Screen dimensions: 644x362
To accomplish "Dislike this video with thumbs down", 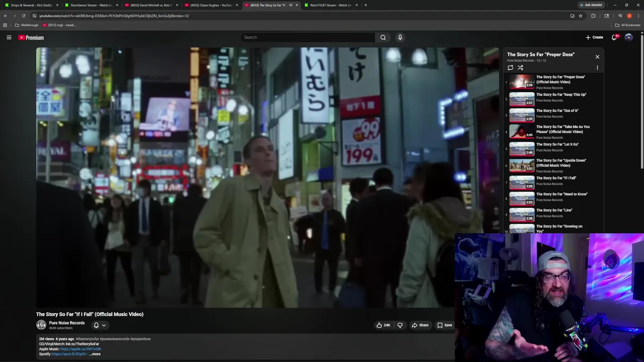I will click(400, 325).
